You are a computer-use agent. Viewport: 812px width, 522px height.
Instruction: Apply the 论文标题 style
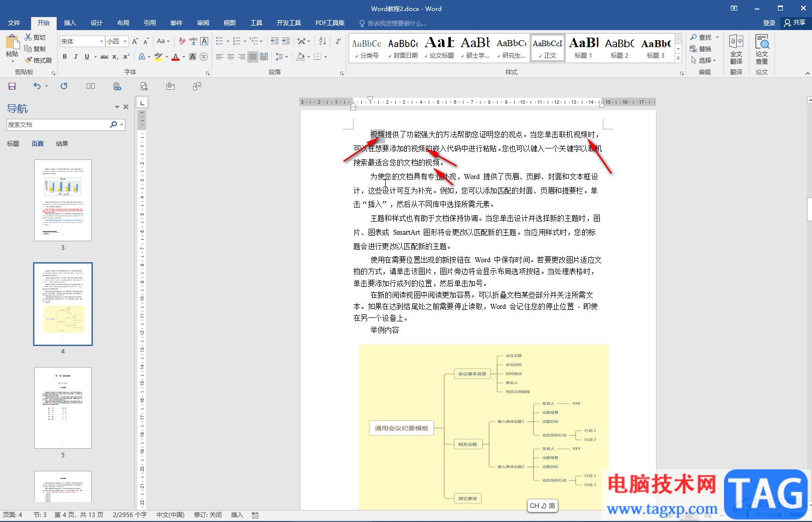439,49
